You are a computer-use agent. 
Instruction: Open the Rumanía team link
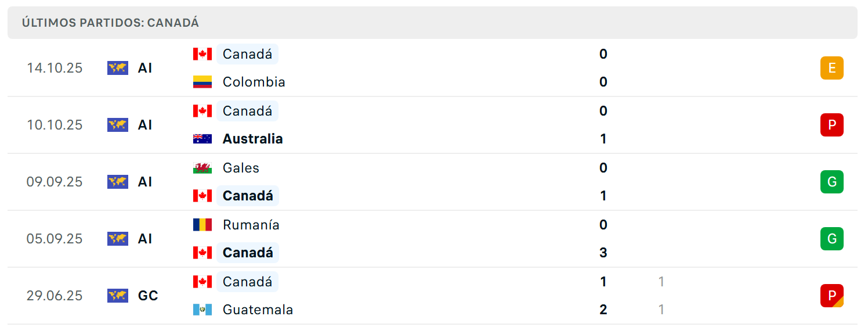click(x=251, y=225)
